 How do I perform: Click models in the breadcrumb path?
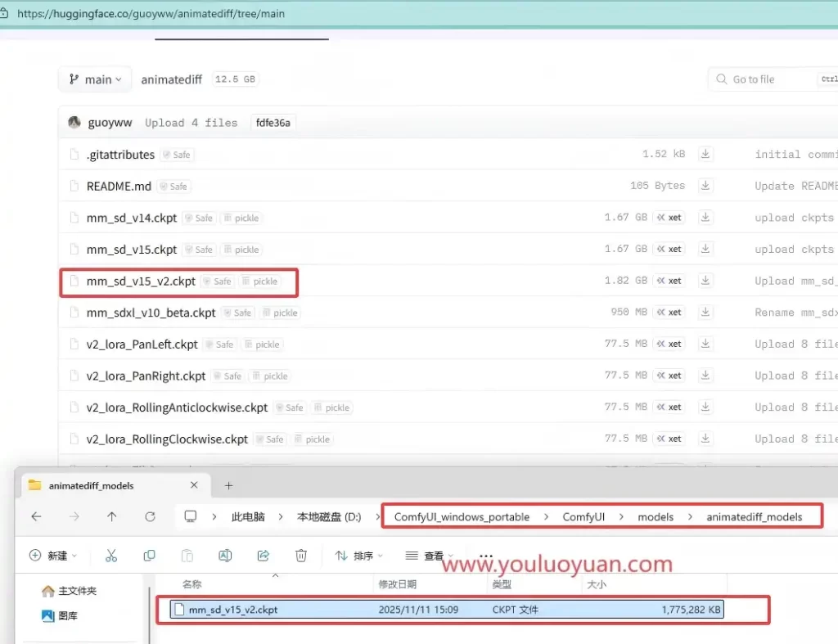pyautogui.click(x=656, y=517)
